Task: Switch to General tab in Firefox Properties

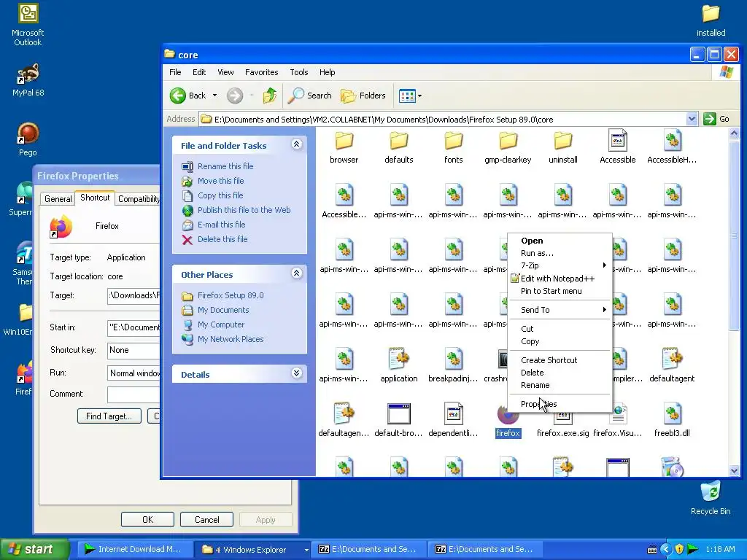Action: 58,199
